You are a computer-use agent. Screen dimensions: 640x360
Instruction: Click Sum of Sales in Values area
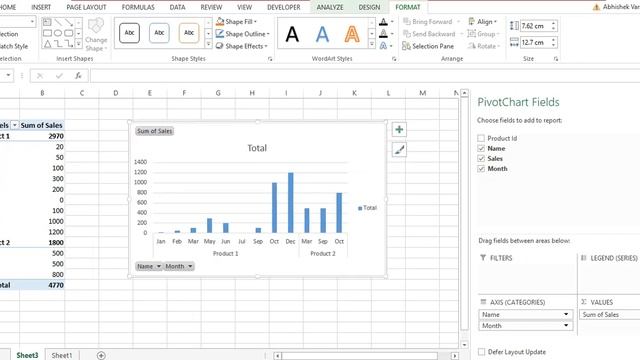pyautogui.click(x=610, y=315)
